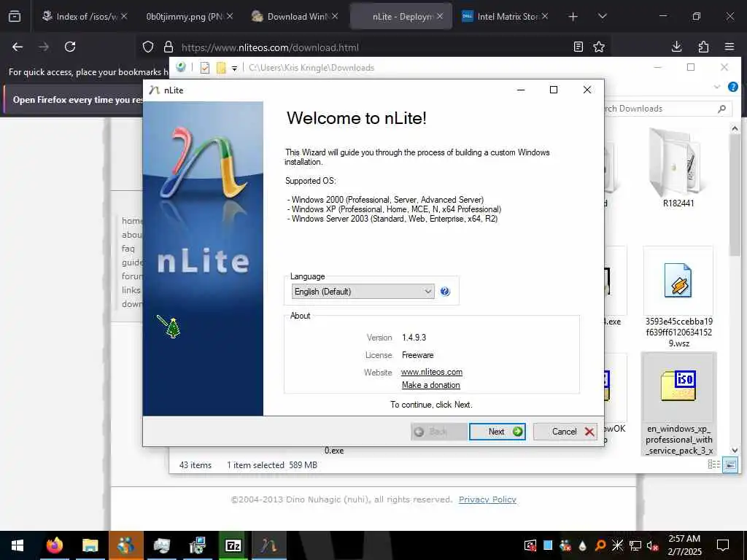
Task: Click the Firefox back arrow
Action: click(18, 47)
